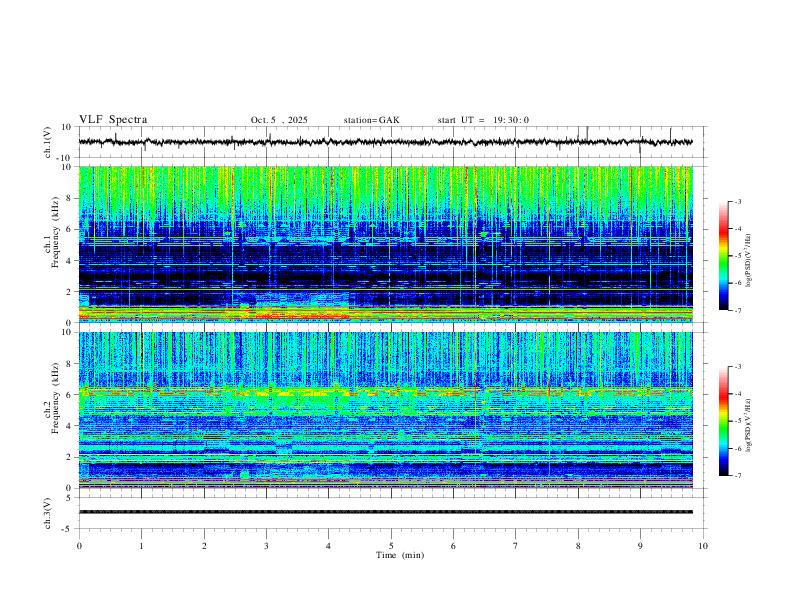Click the "-3" tick on lower colorbar
792x612 pixels.
(x=737, y=367)
